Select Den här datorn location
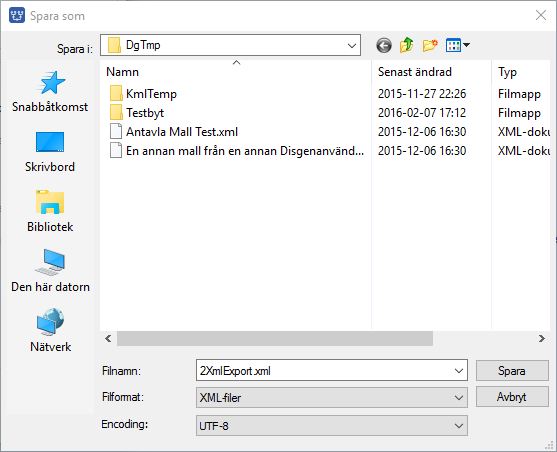The image size is (557, 452). [50, 271]
